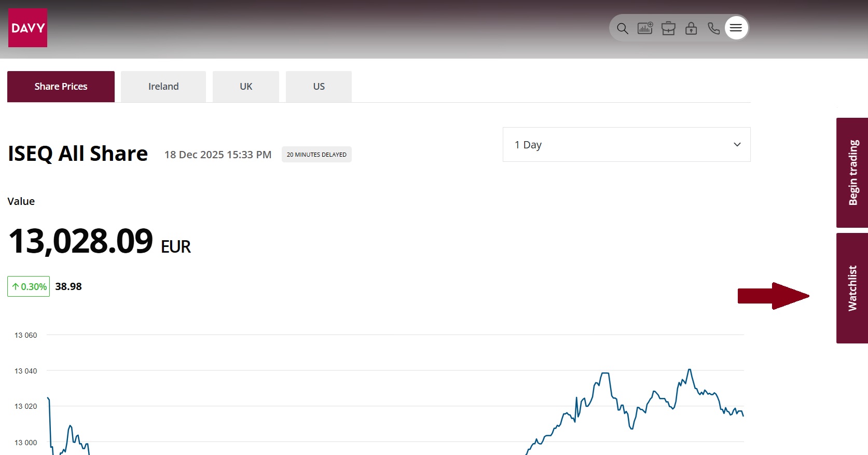Switch to the UK tab

tap(246, 87)
